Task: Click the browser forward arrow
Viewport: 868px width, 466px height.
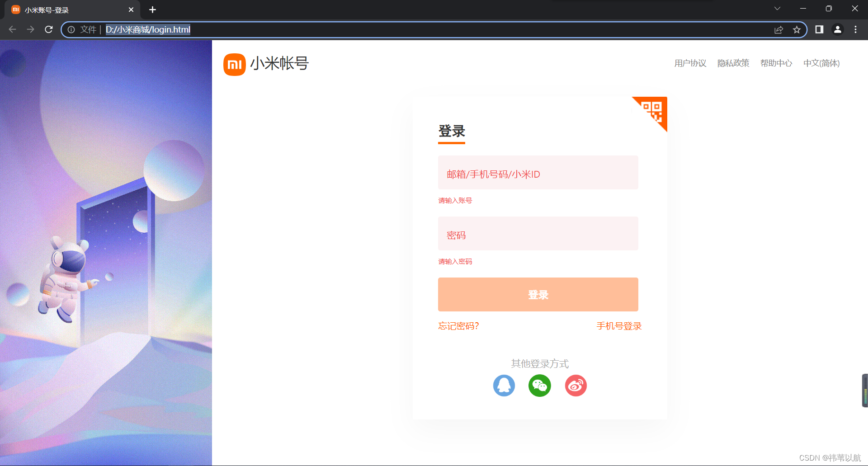Action: coord(30,29)
